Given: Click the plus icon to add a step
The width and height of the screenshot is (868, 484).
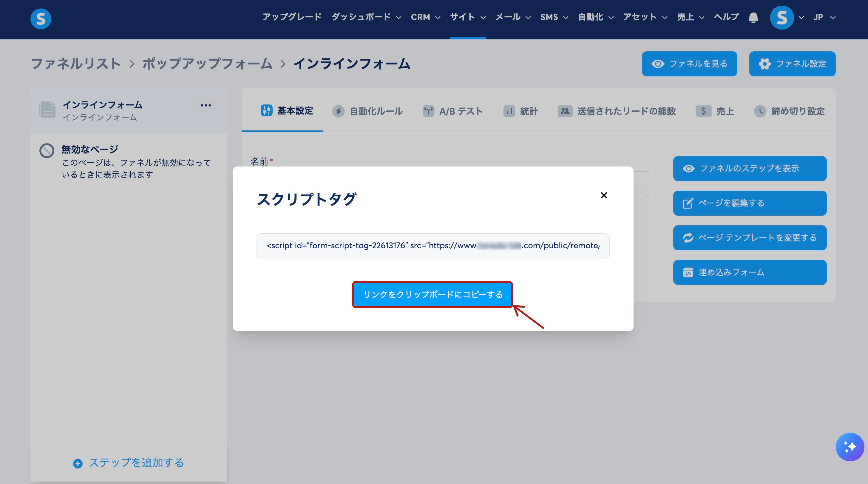Looking at the screenshot, I should coord(78,463).
